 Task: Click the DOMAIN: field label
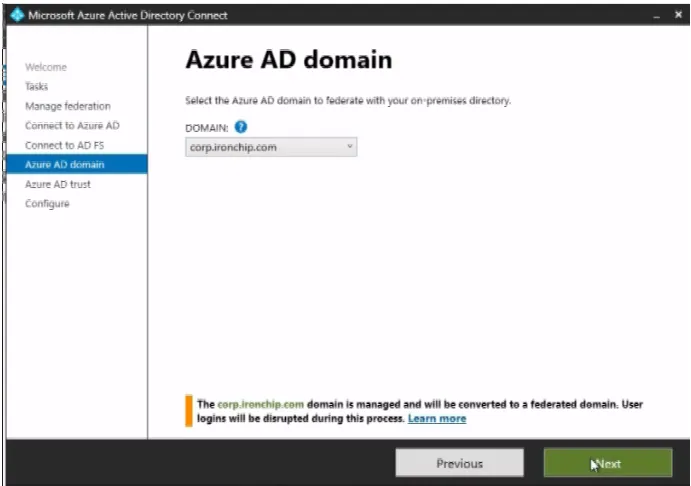click(x=207, y=128)
